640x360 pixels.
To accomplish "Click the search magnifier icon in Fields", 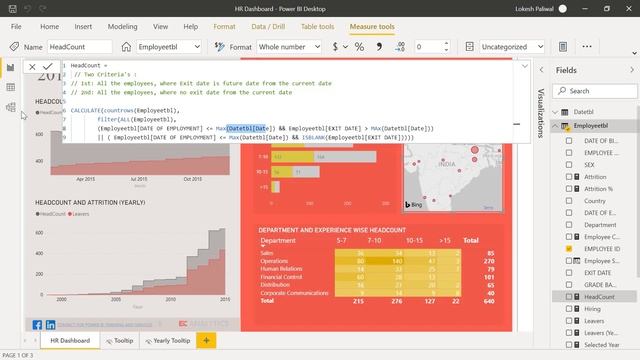I will tap(562, 91).
